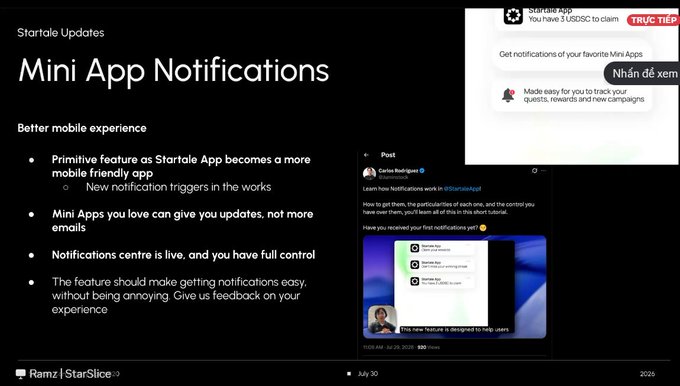Go back using the Post arrow
This screenshot has height=386, width=680.
coord(366,155)
